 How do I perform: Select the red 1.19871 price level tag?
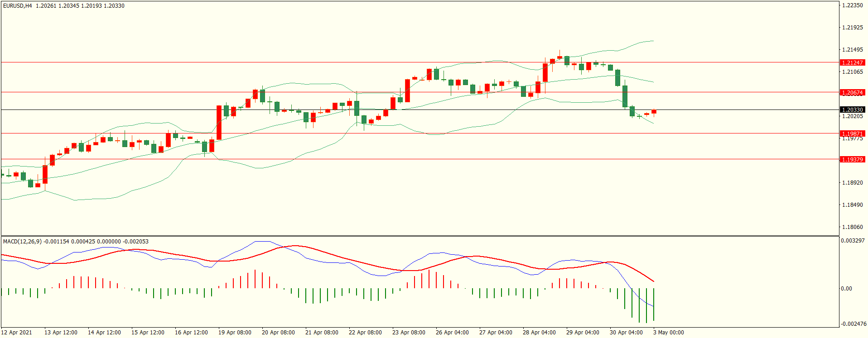852,133
